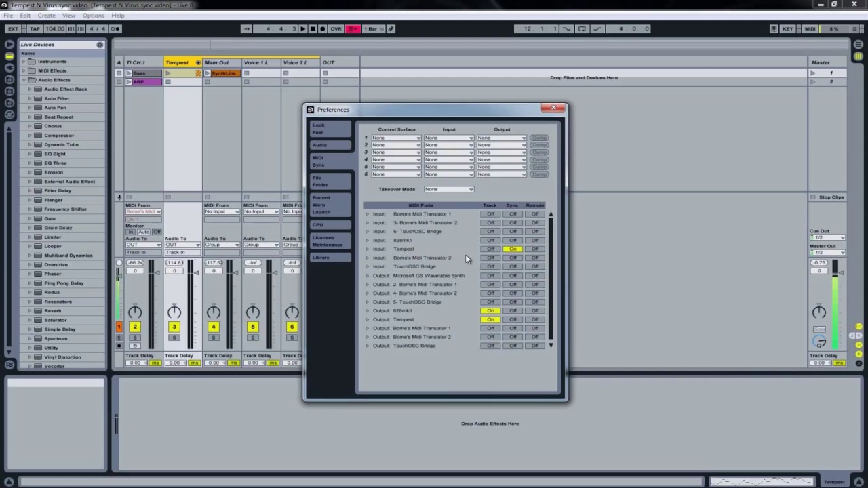Set Monitor to Auto on TI CH.1
The image size is (868, 488).
(x=144, y=232)
